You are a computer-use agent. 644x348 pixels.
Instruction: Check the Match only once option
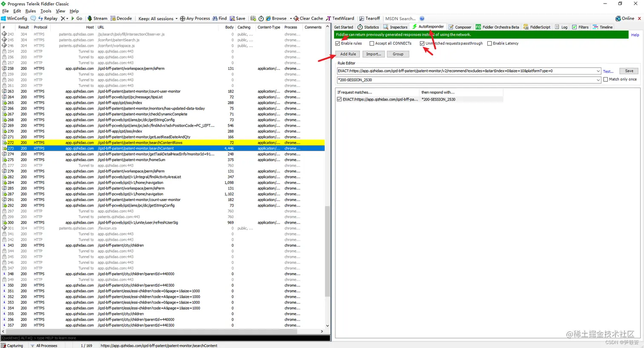pyautogui.click(x=606, y=79)
